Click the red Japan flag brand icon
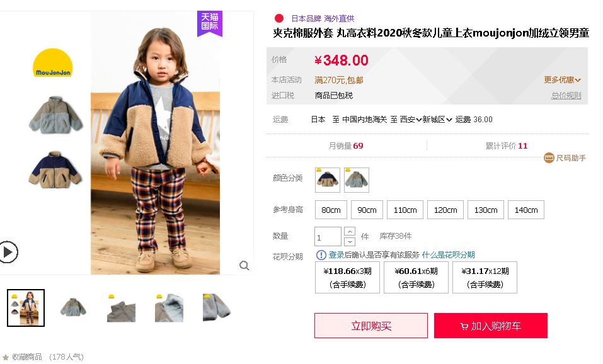Viewport: 603px width, 364px height. click(x=279, y=18)
